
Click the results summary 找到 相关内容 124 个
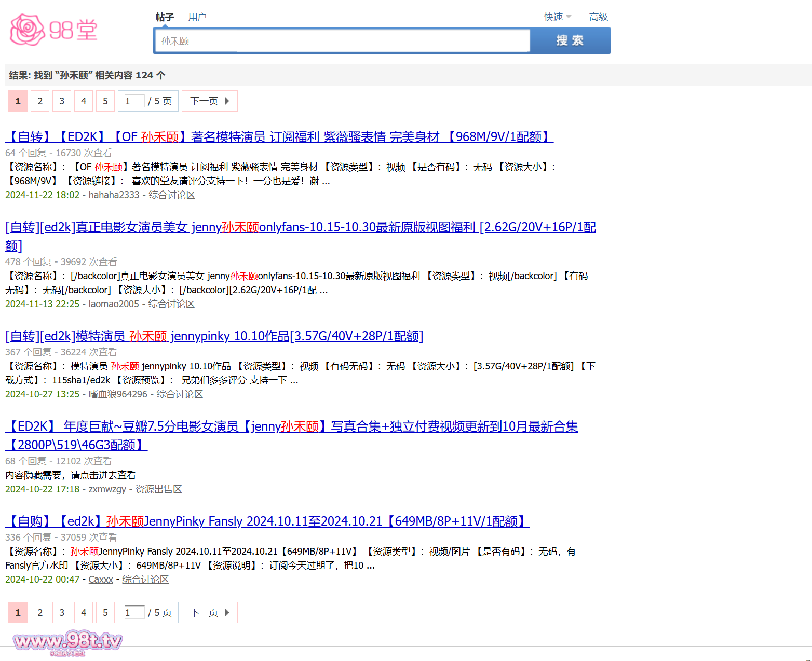point(87,75)
